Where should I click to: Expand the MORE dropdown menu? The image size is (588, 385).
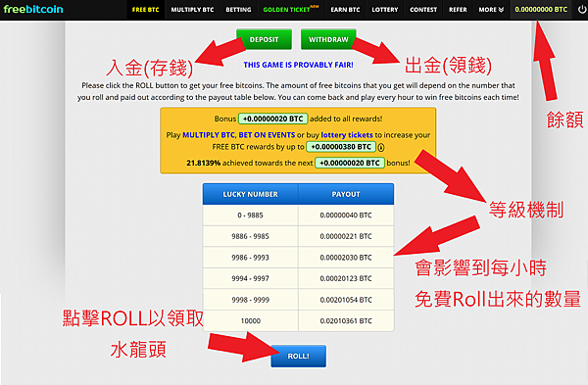pyautogui.click(x=491, y=10)
